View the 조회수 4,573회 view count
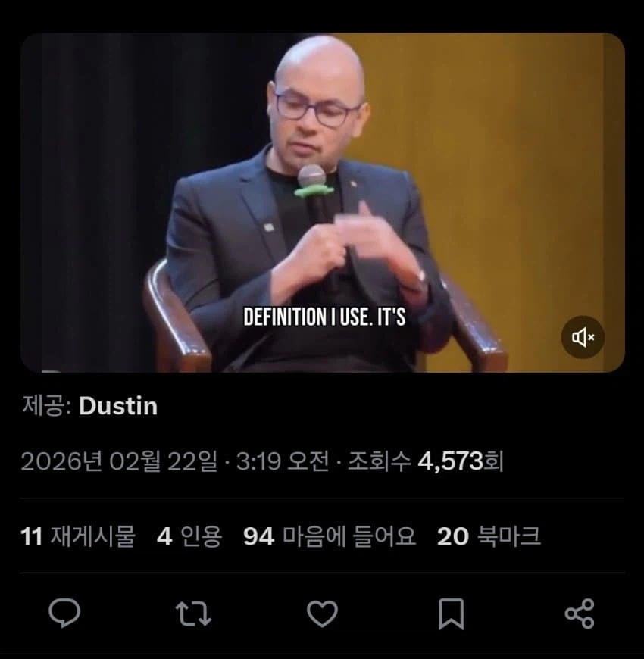 point(425,461)
